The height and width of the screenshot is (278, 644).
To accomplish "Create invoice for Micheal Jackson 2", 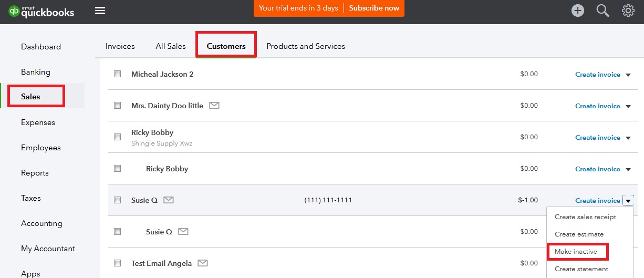I will click(x=597, y=75).
